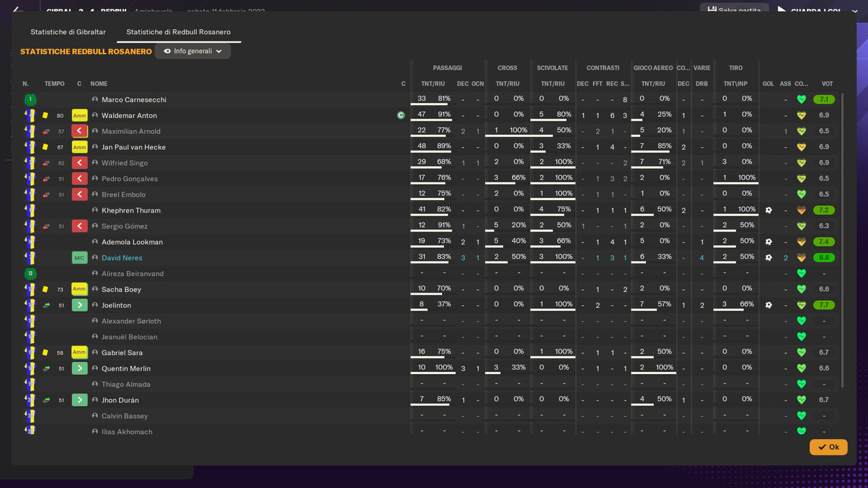Click the vertical scrollbar of the stats table
The height and width of the screenshot is (488, 868).
pos(843,240)
